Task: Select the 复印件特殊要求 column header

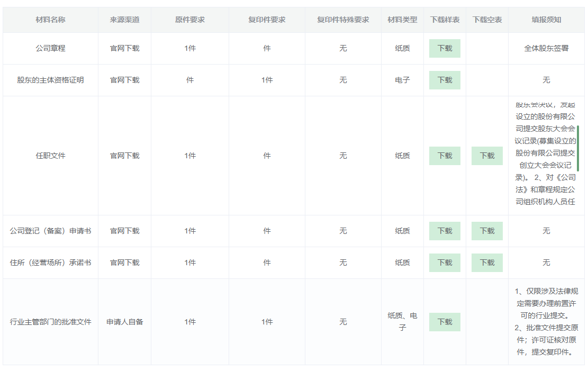Action: tap(343, 20)
